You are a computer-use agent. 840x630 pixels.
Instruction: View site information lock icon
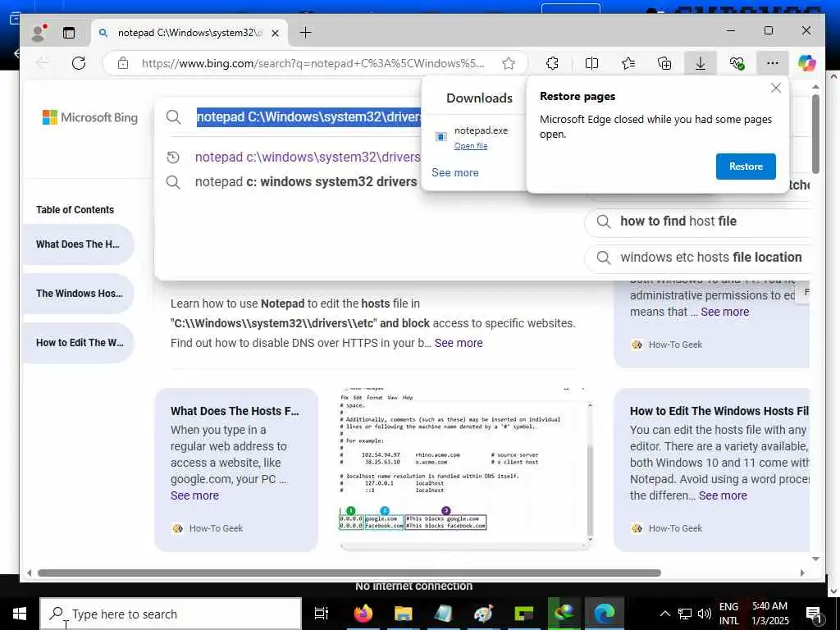coord(123,63)
